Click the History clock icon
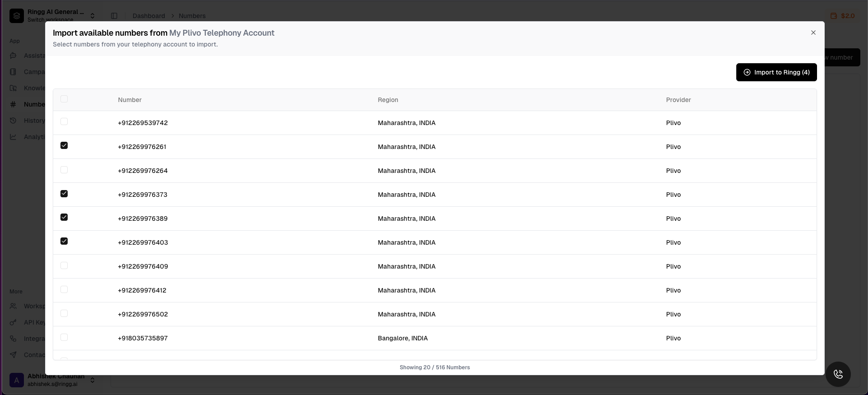 pyautogui.click(x=14, y=121)
